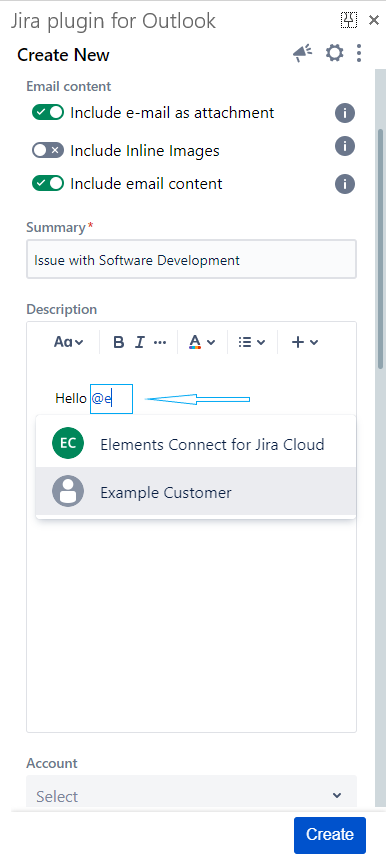The width and height of the screenshot is (386, 862).
Task: Disable Include e-mail as attachment toggle
Action: coord(48,113)
